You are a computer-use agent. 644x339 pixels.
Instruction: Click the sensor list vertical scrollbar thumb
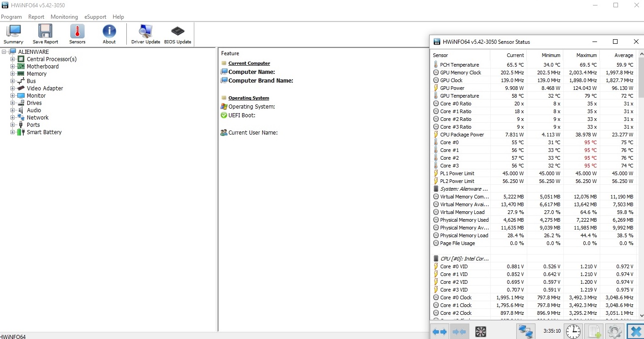pos(640,77)
